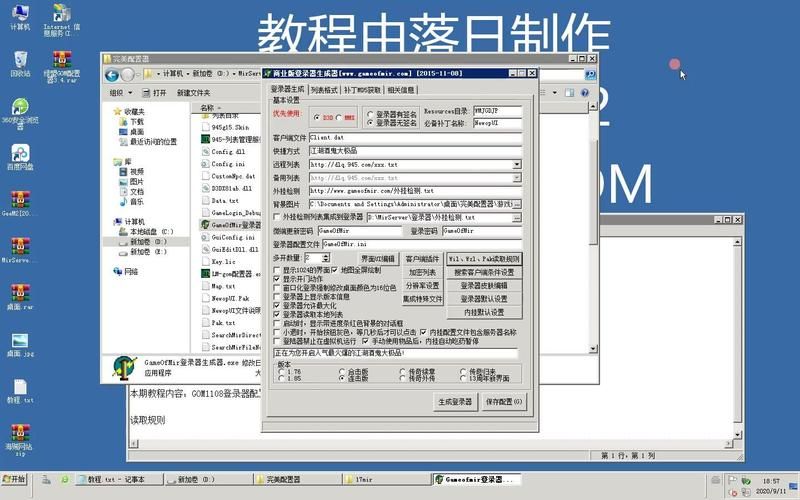This screenshot has width=800, height=500.
Task: Click the Explorer preview pane icon
Action: point(569,92)
